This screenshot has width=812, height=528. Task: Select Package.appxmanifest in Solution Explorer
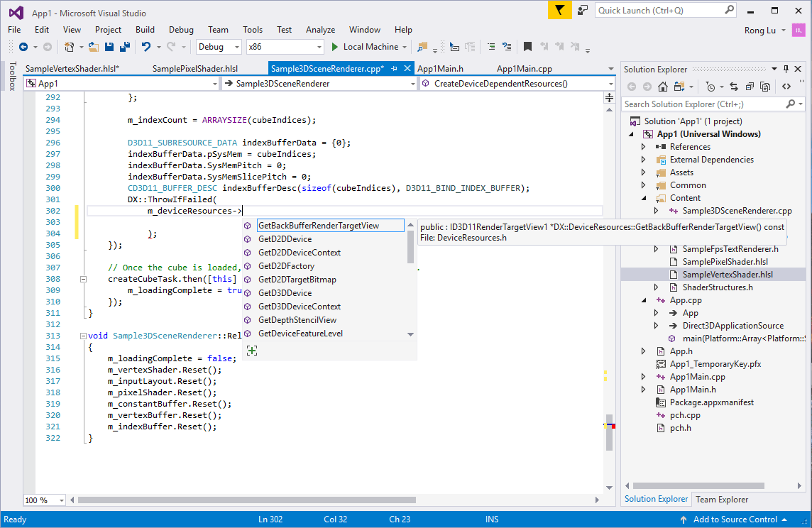(711, 402)
